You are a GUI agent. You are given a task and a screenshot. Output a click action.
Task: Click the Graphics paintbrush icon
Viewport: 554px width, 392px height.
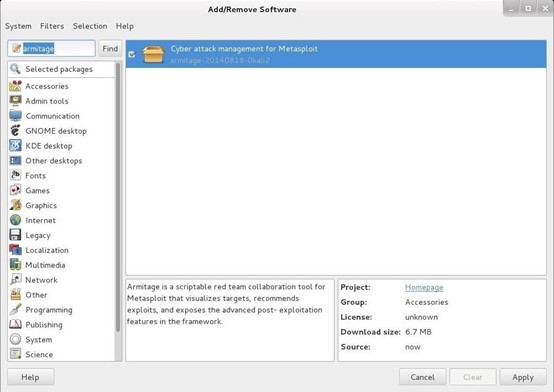tap(15, 205)
